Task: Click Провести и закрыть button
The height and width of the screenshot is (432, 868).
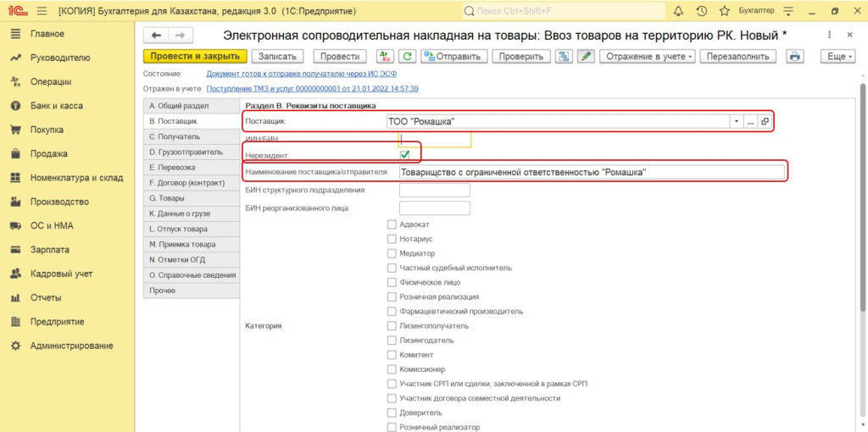Action: point(195,57)
